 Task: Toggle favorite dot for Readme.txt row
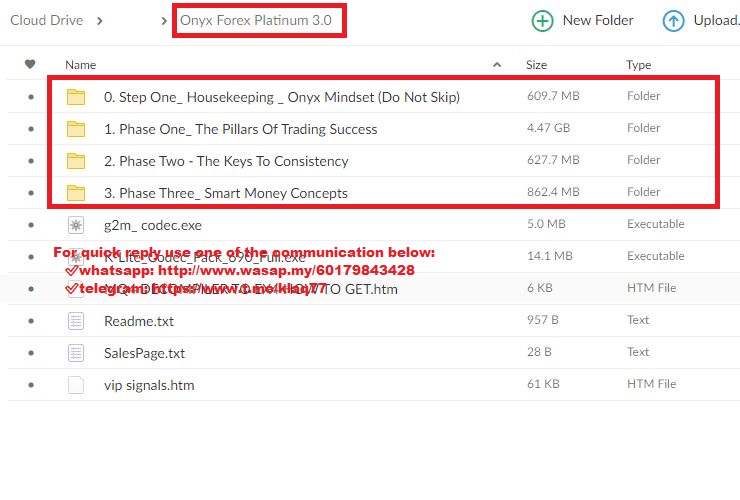31,321
